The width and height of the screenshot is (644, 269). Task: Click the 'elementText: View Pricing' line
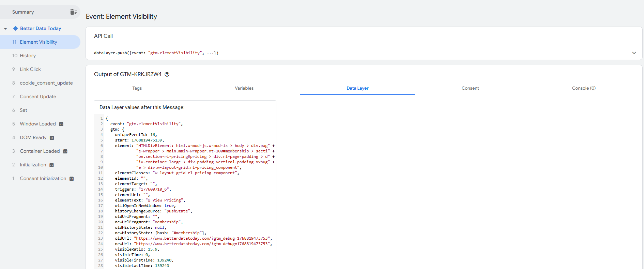pyautogui.click(x=150, y=200)
